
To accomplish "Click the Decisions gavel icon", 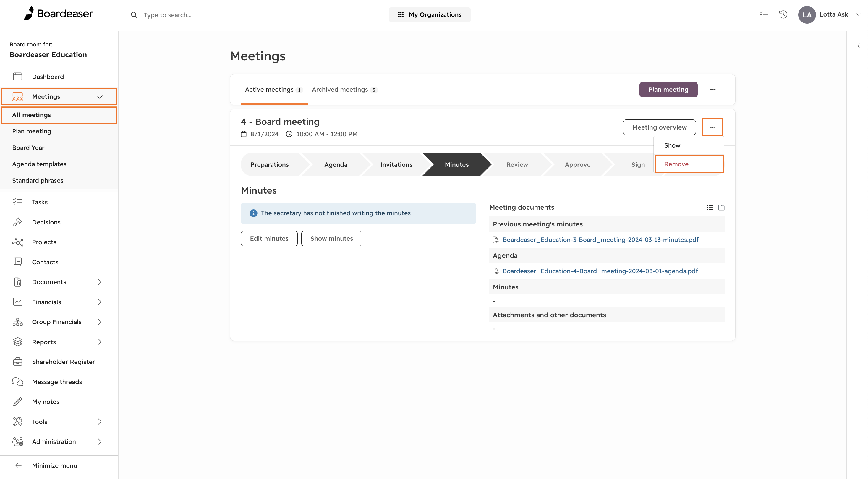I will click(x=17, y=222).
